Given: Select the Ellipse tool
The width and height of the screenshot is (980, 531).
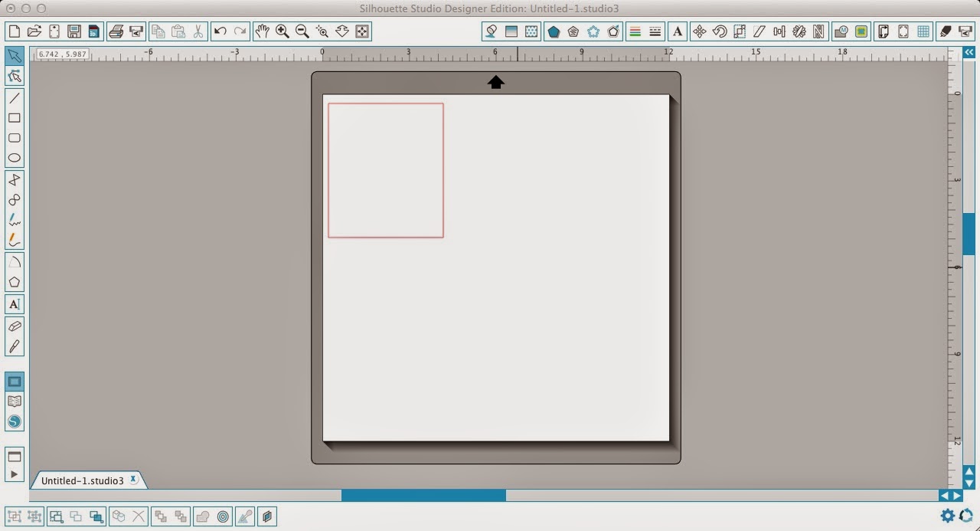Looking at the screenshot, I should (14, 157).
